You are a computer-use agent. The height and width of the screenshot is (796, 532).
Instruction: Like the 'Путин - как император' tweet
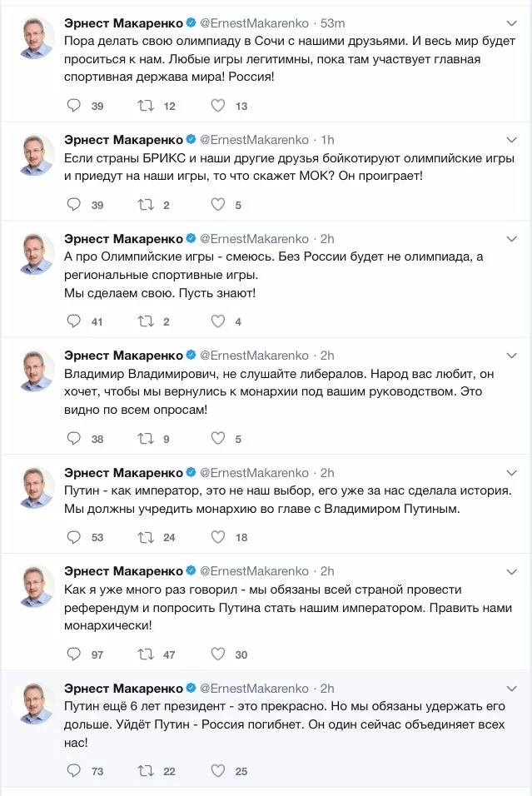pos(218,538)
